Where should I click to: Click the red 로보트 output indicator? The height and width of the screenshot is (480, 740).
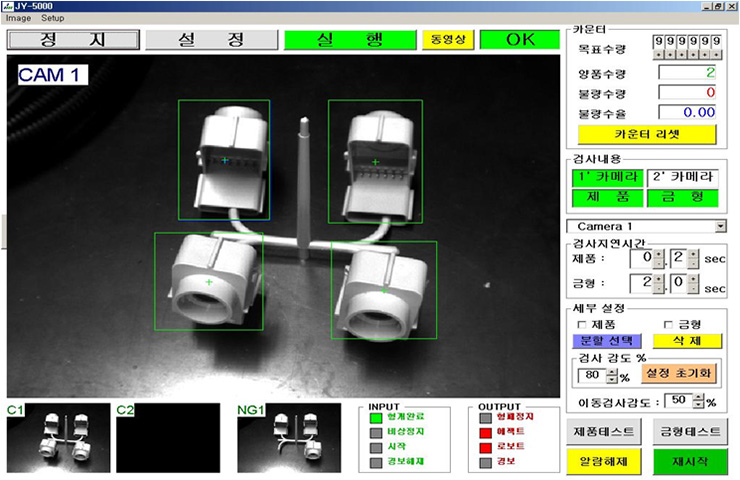click(x=487, y=445)
